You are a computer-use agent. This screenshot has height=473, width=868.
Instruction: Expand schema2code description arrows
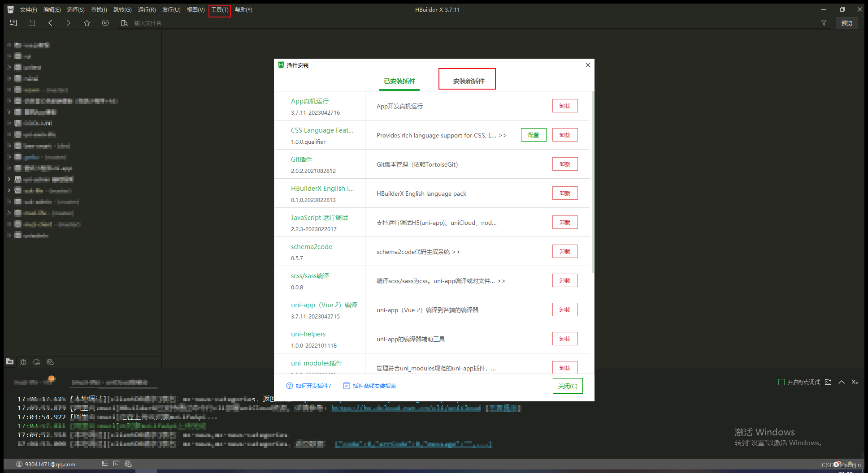pyautogui.click(x=456, y=252)
